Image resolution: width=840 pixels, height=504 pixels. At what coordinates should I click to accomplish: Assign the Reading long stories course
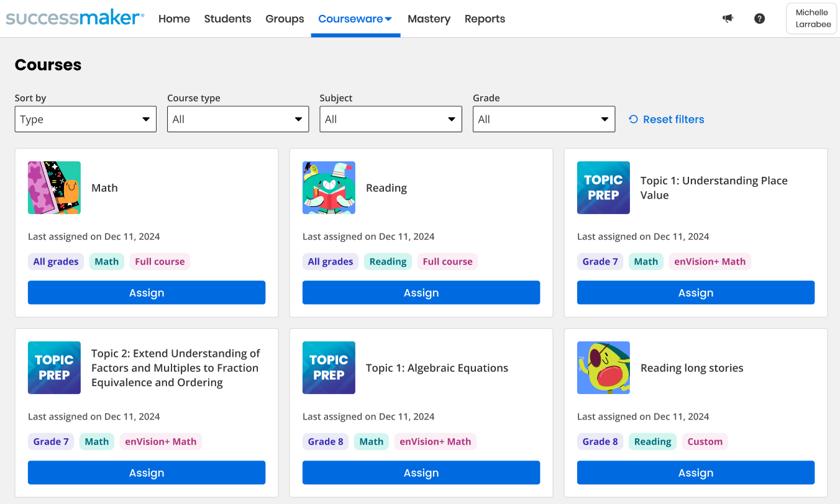pyautogui.click(x=695, y=473)
